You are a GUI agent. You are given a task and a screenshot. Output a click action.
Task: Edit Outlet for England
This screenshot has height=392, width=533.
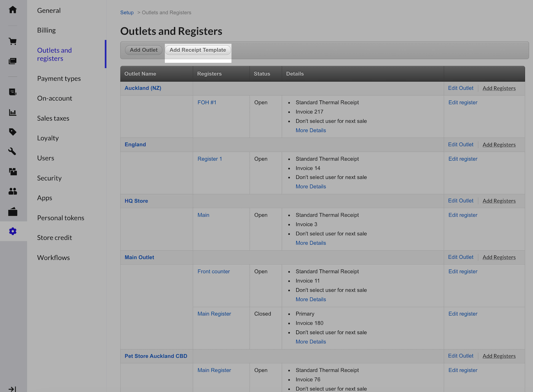461,144
